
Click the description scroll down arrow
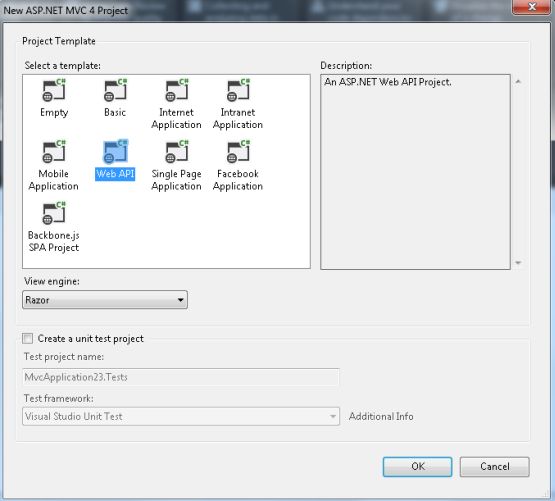(518, 263)
